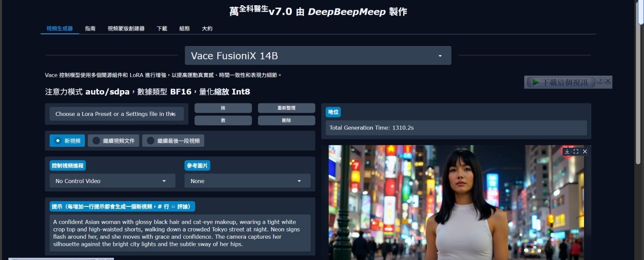The height and width of the screenshot is (260, 644).
Task: Click the help question mark on download bar
Action: click(x=600, y=81)
